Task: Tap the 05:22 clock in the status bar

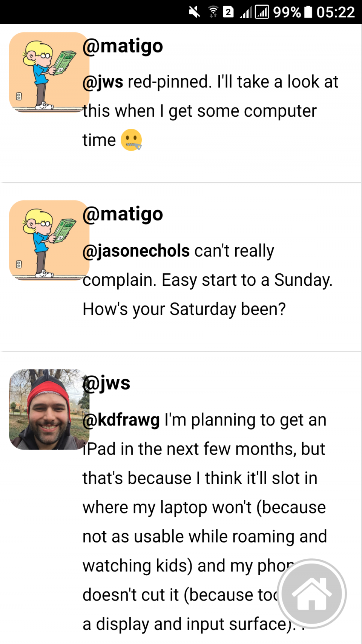Action: [x=336, y=12]
